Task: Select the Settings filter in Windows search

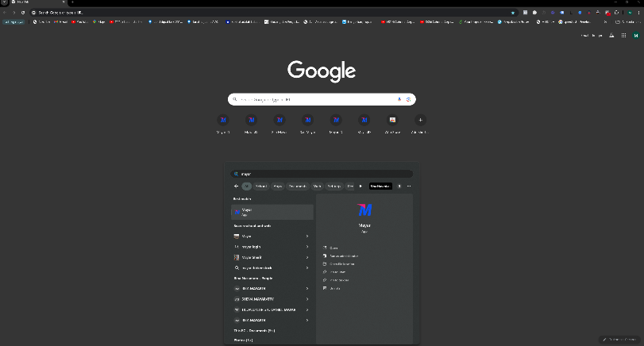Action: click(334, 186)
